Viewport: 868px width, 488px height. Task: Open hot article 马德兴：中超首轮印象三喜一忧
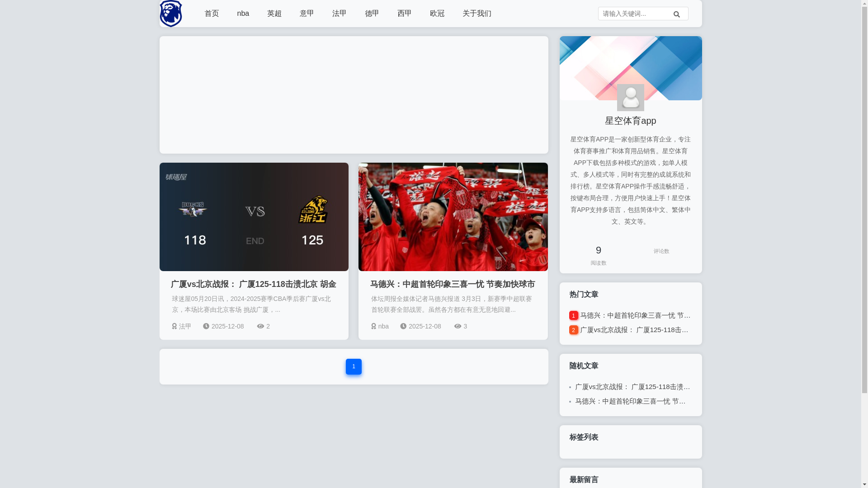(x=635, y=315)
